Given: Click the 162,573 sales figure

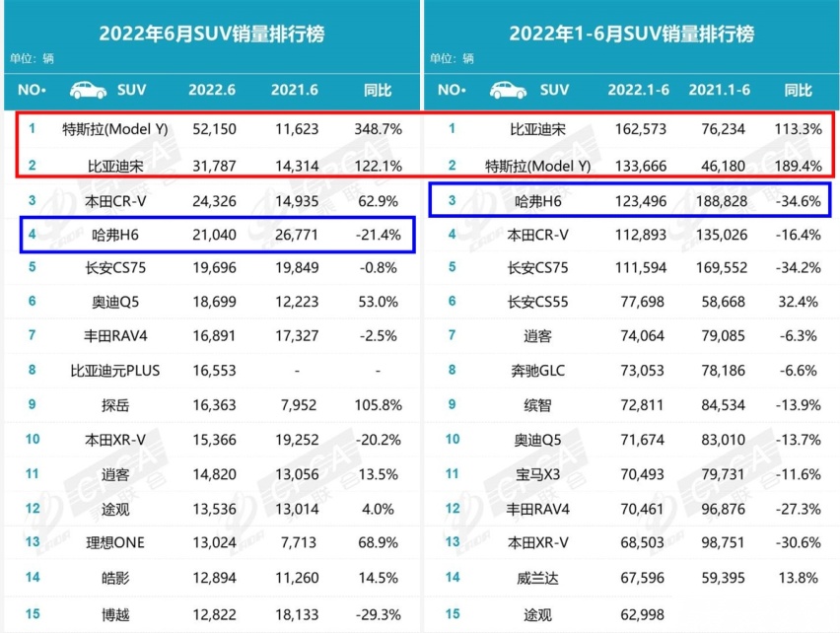Looking at the screenshot, I should pos(641,129).
